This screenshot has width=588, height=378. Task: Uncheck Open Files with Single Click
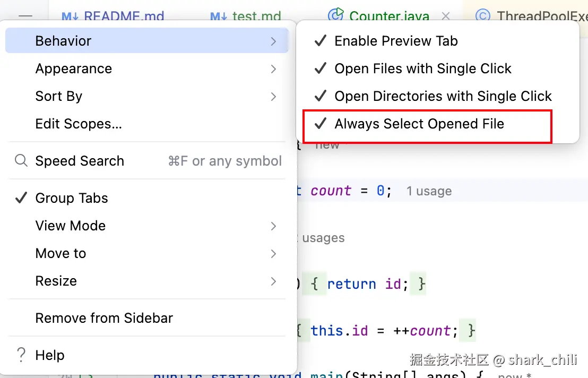tap(422, 68)
